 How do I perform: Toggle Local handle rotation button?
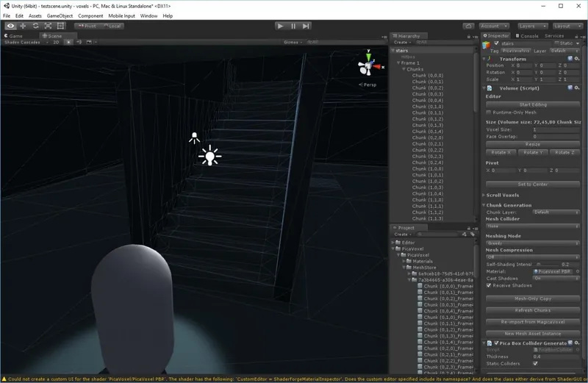click(112, 26)
